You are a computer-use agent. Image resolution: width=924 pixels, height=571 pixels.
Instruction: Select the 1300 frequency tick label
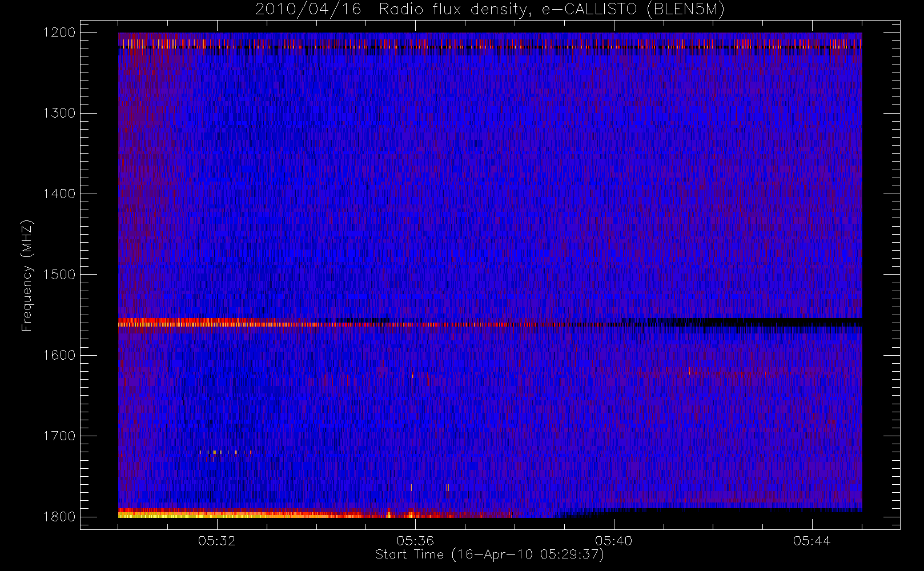click(x=59, y=113)
